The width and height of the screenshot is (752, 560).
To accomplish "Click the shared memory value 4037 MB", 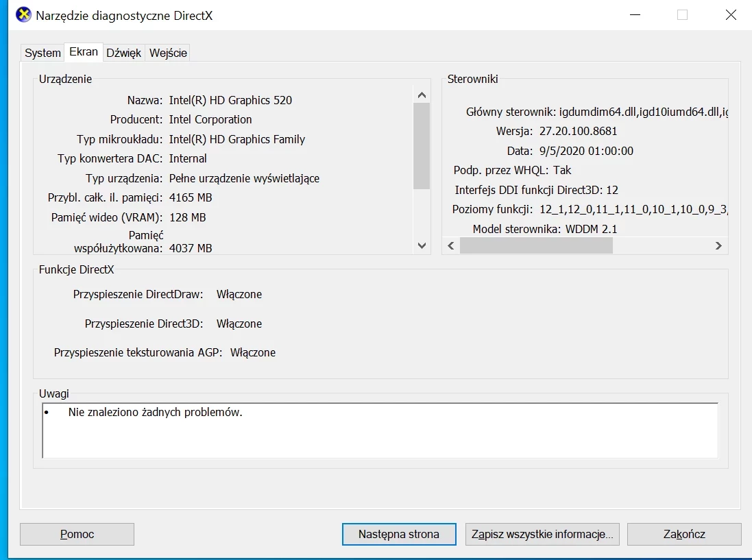I will click(191, 248).
